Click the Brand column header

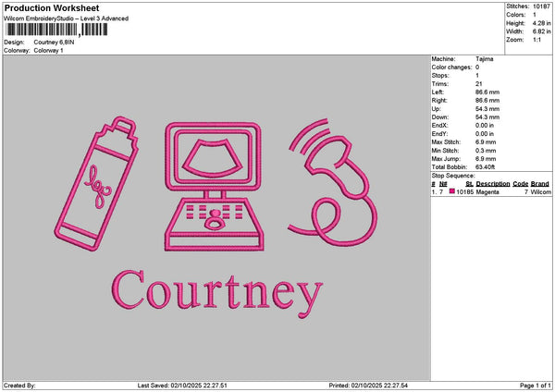tap(541, 184)
